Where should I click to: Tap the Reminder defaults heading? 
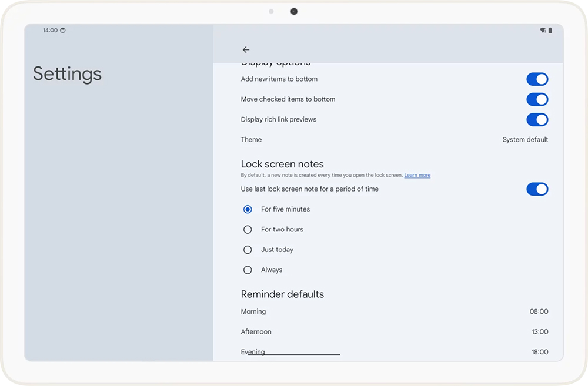coord(282,294)
